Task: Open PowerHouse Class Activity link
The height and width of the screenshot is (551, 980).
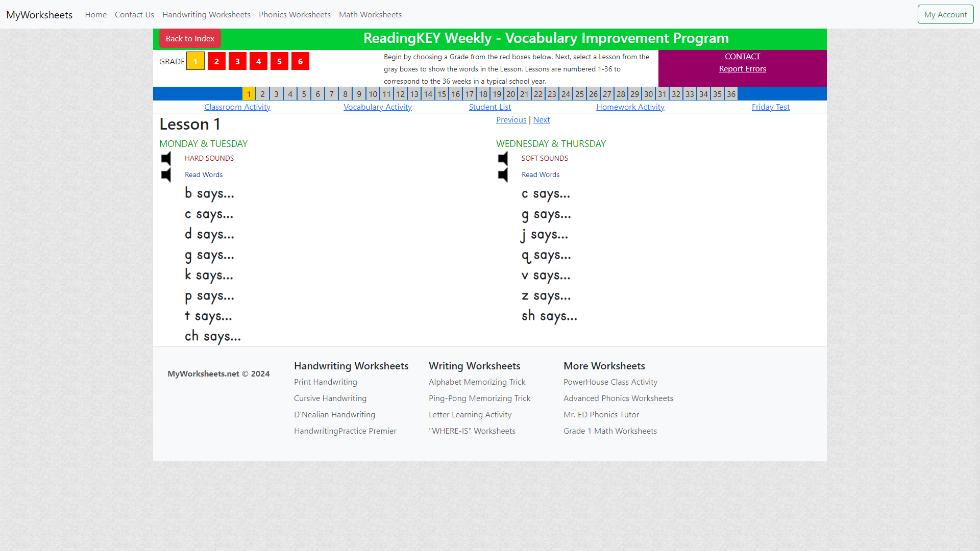Action: 610,382
